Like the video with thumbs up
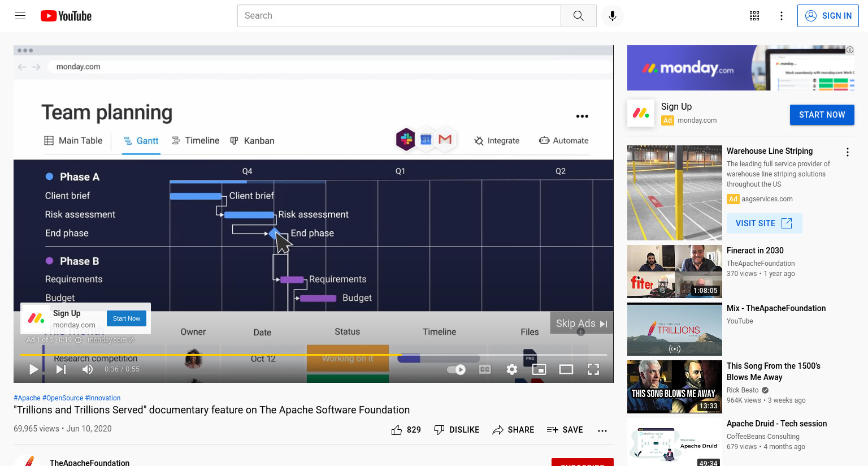The image size is (868, 466). 406,430
